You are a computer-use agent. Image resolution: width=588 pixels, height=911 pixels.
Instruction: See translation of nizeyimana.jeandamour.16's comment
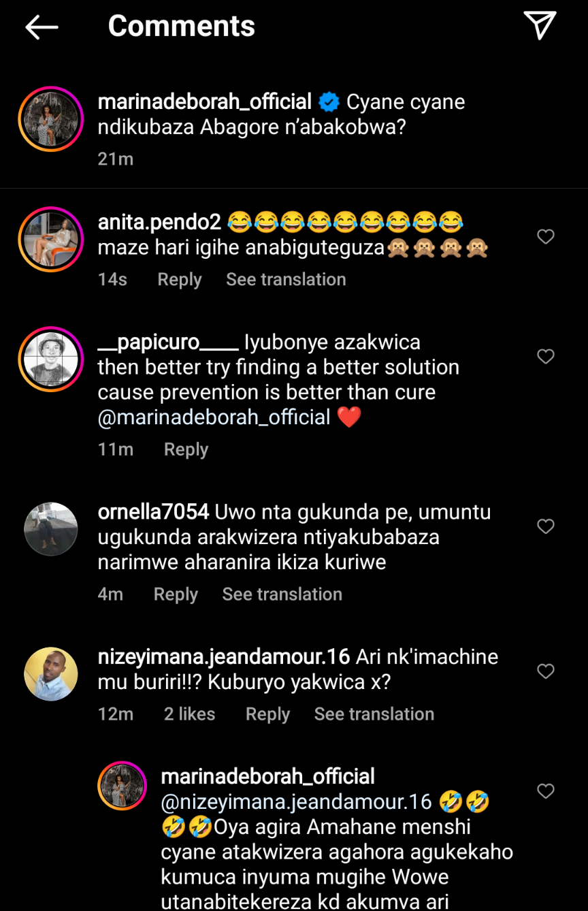coord(374,714)
